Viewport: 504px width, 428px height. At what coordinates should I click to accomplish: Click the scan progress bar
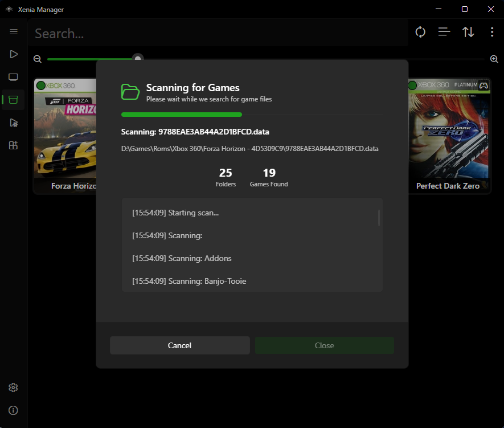[x=252, y=115]
